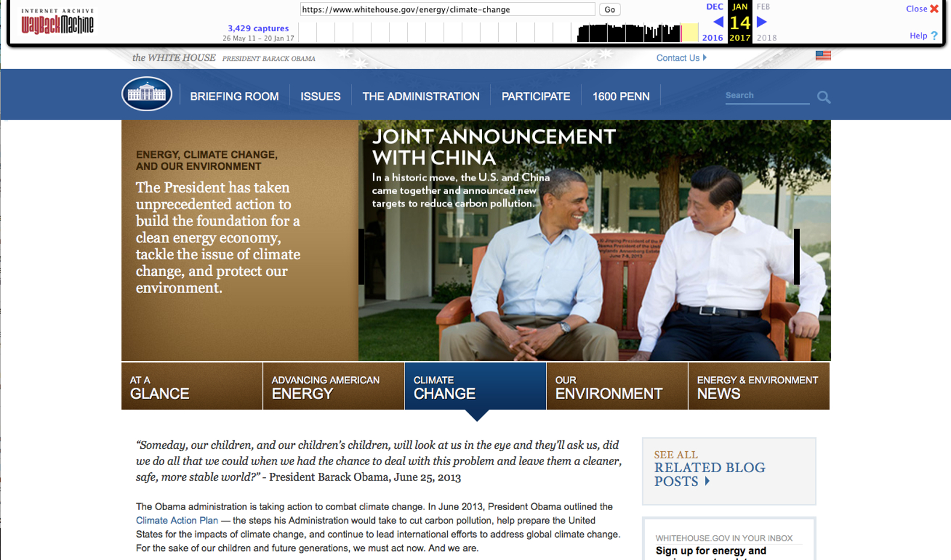Click the 2017 current year label
951x560 pixels.
(740, 37)
